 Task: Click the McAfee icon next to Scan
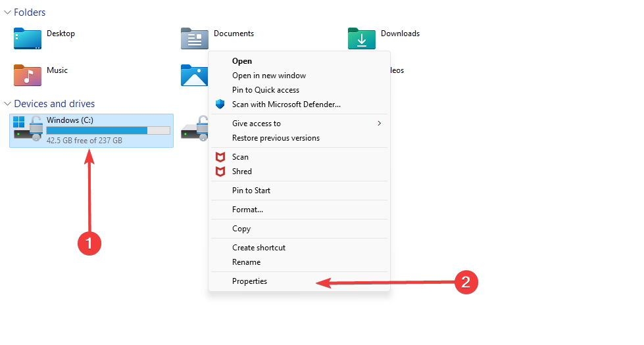[220, 156]
